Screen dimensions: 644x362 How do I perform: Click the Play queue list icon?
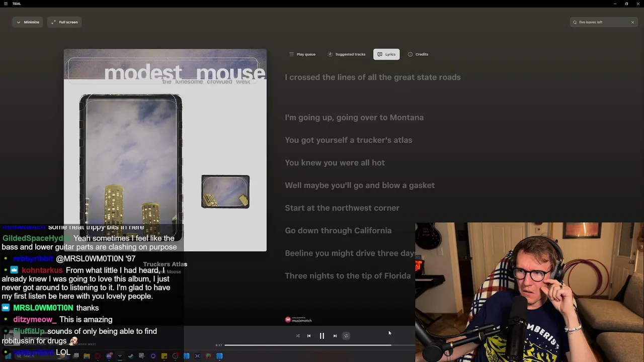point(291,54)
